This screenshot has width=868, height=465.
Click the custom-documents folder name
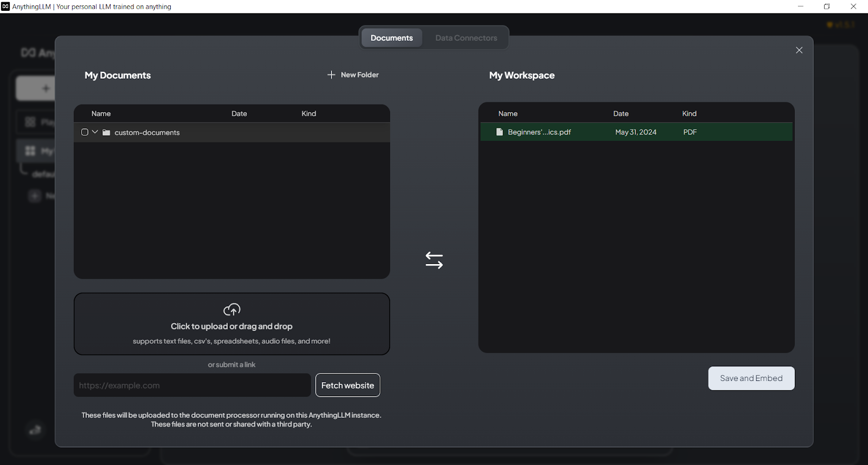[147, 132]
